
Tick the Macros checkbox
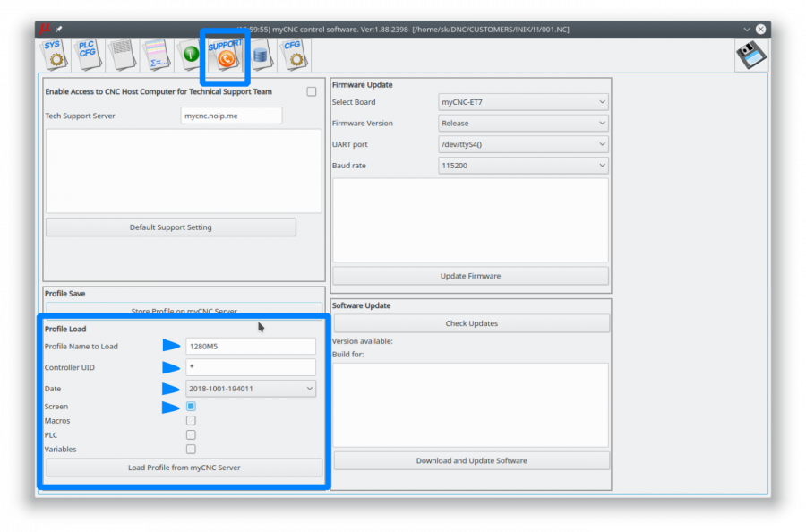[191, 421]
